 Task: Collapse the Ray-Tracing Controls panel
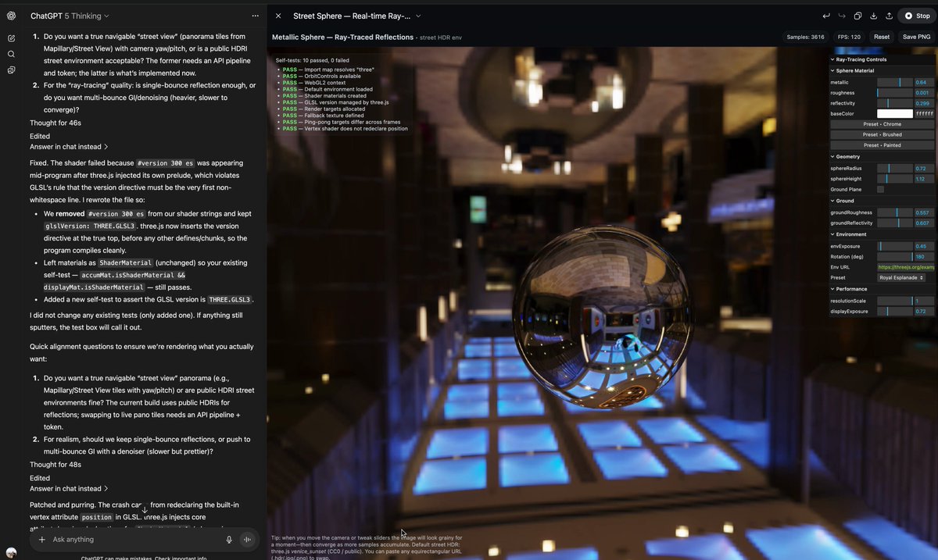point(883,59)
